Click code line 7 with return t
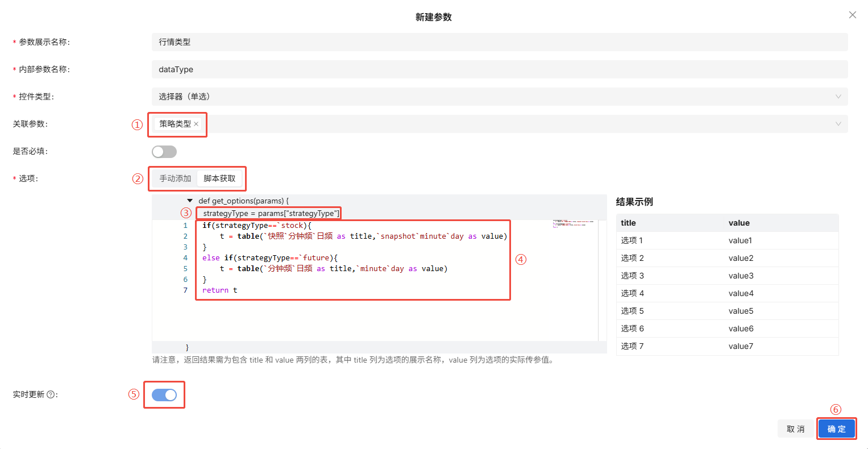Screen dimensions: 868x449 pyautogui.click(x=220, y=290)
